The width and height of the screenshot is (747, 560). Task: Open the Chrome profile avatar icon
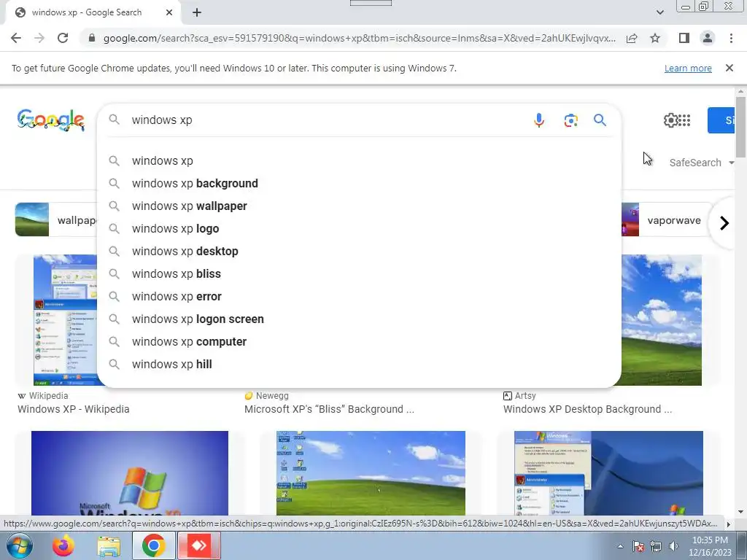pos(708,38)
